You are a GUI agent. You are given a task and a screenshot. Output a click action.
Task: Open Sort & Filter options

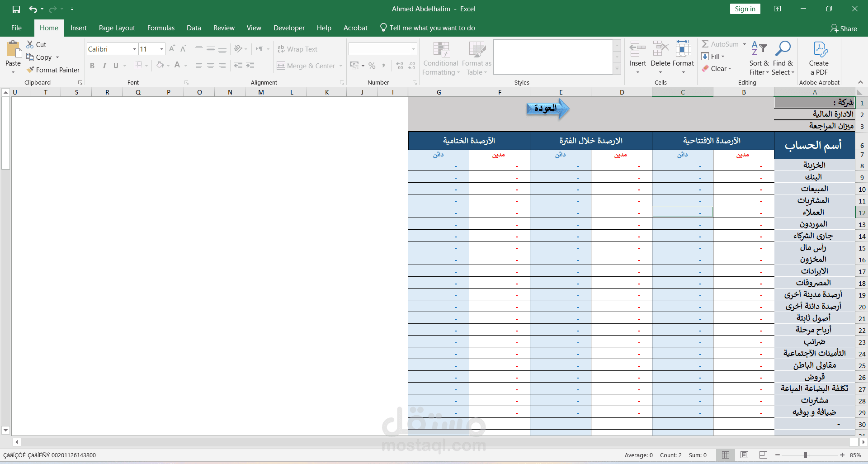759,58
